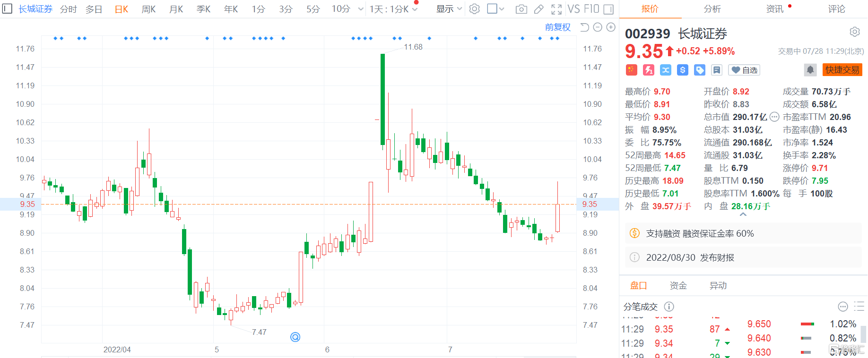This screenshot has width=868, height=358.
Task: Zoom out chart with minus icon
Action: click(x=598, y=27)
